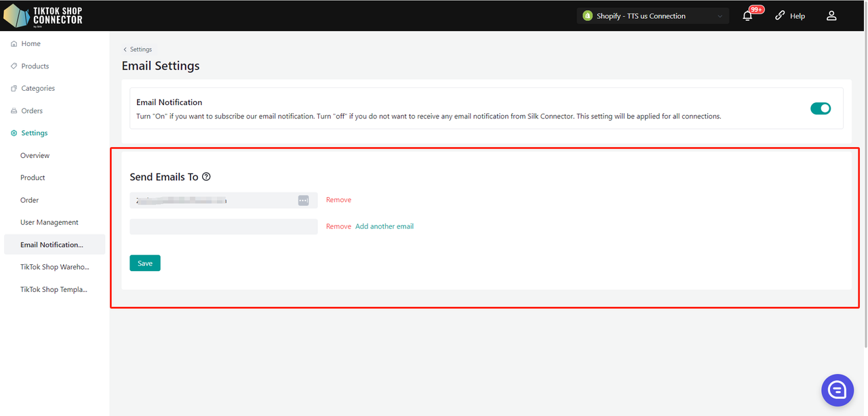Toggle the Email Notification switch off
This screenshot has width=868, height=416.
(x=820, y=108)
